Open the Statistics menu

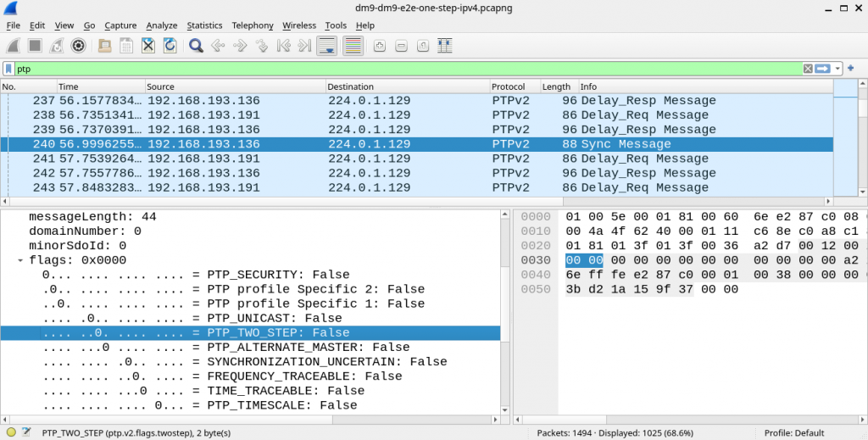point(204,25)
